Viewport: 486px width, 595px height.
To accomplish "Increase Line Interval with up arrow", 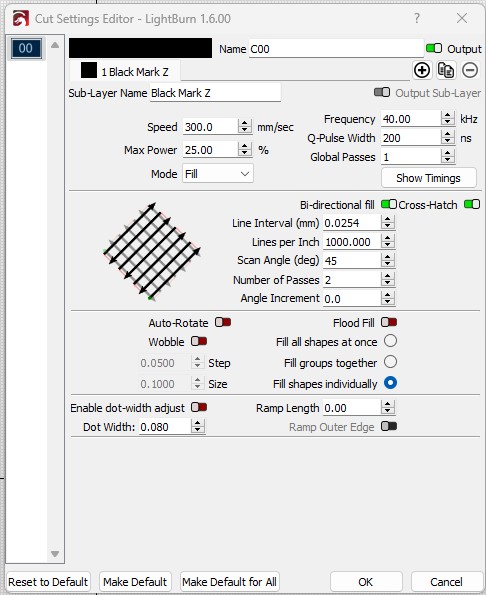I will coord(387,219).
